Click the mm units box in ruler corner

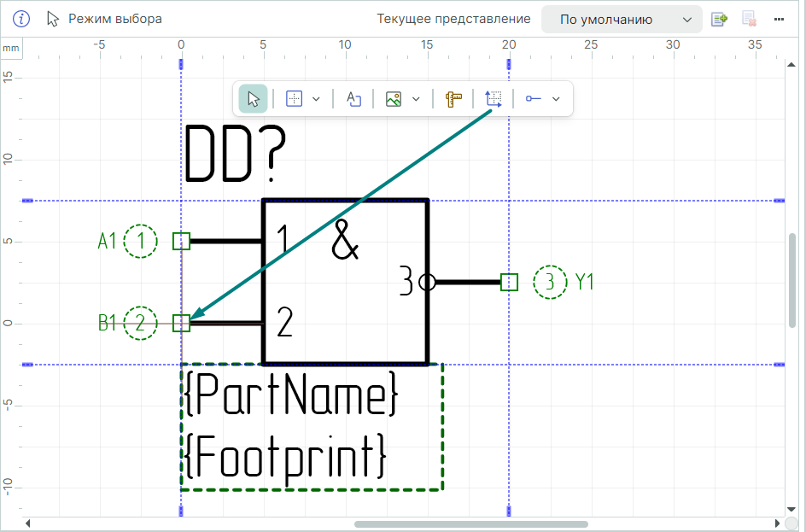click(10, 48)
